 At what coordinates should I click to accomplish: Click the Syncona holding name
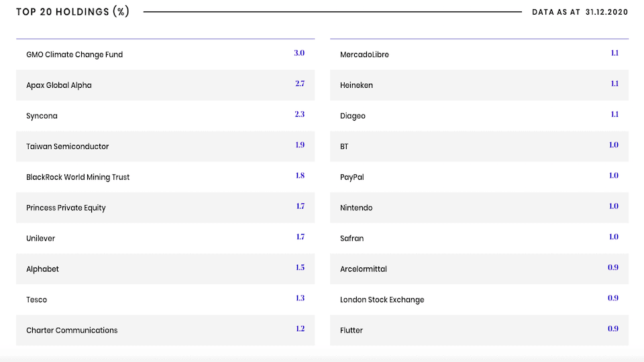pos(42,116)
